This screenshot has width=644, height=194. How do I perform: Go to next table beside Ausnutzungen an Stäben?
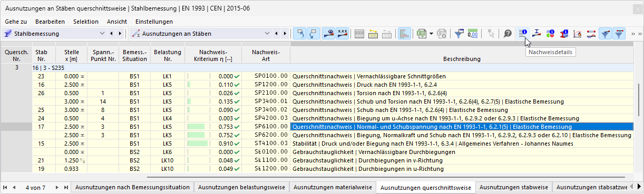[285, 34]
